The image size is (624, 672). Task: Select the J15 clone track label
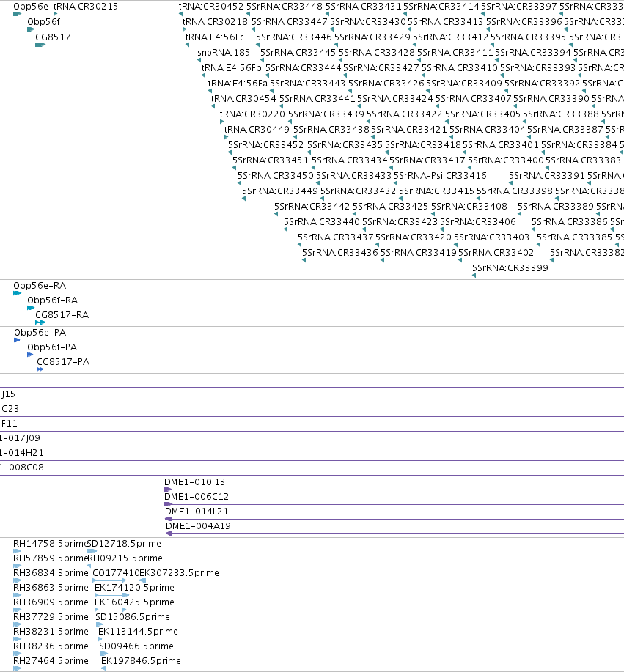pos(8,394)
